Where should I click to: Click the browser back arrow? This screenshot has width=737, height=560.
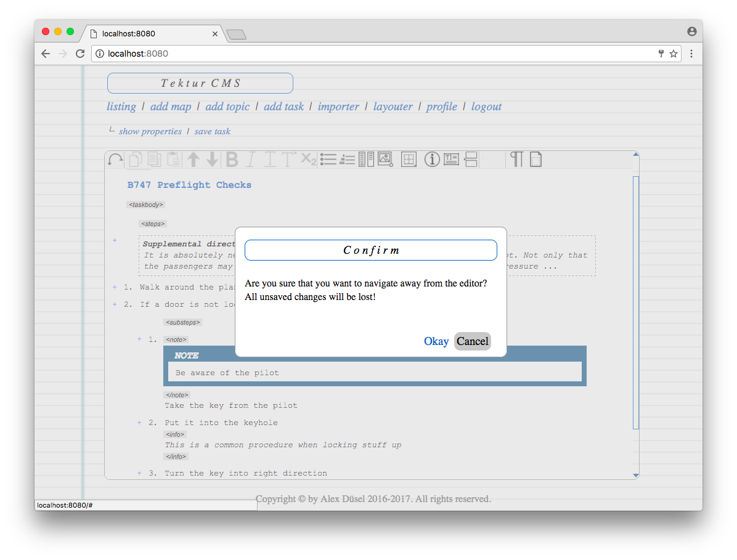pos(46,54)
